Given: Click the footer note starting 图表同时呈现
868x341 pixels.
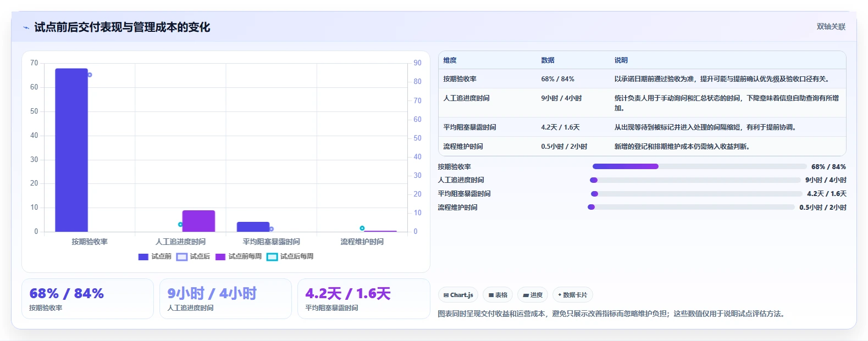Looking at the screenshot, I should click(612, 314).
